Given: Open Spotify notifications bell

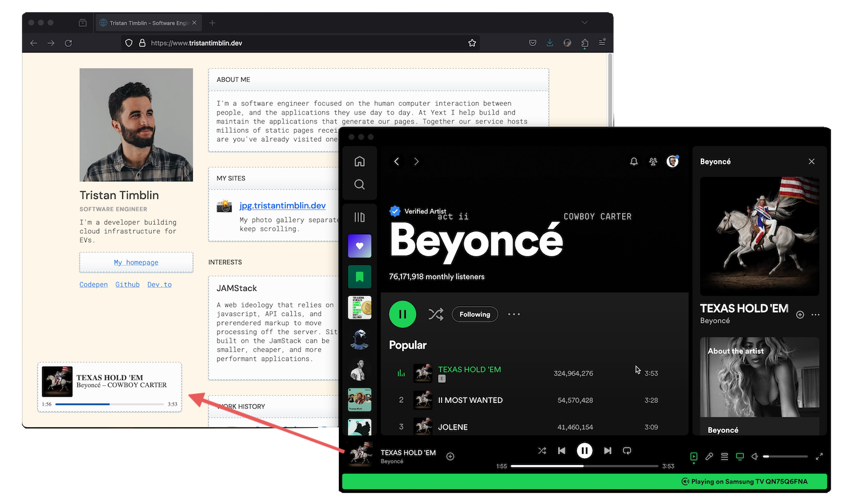Looking at the screenshot, I should pyautogui.click(x=634, y=161).
